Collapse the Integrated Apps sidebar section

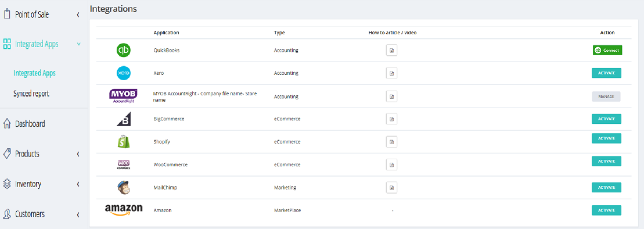click(78, 44)
